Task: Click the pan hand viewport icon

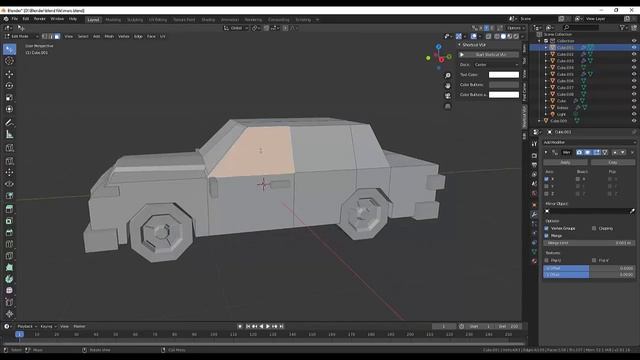Action: coord(448,86)
